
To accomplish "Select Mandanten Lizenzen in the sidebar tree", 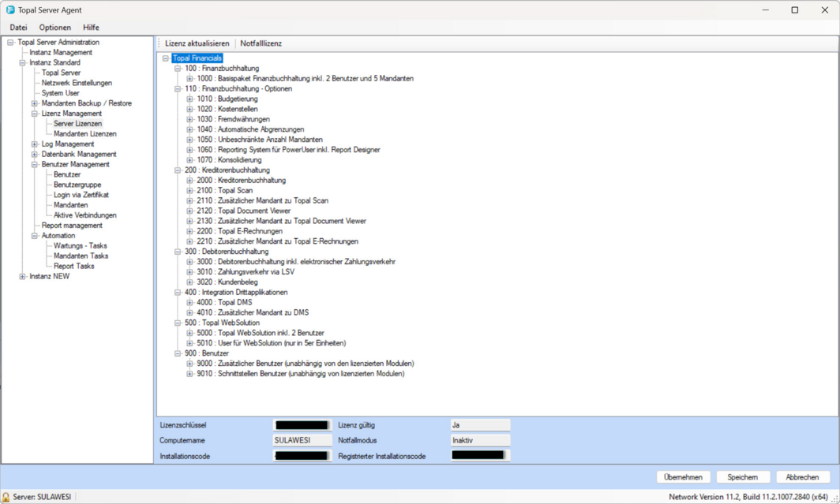I will (84, 134).
